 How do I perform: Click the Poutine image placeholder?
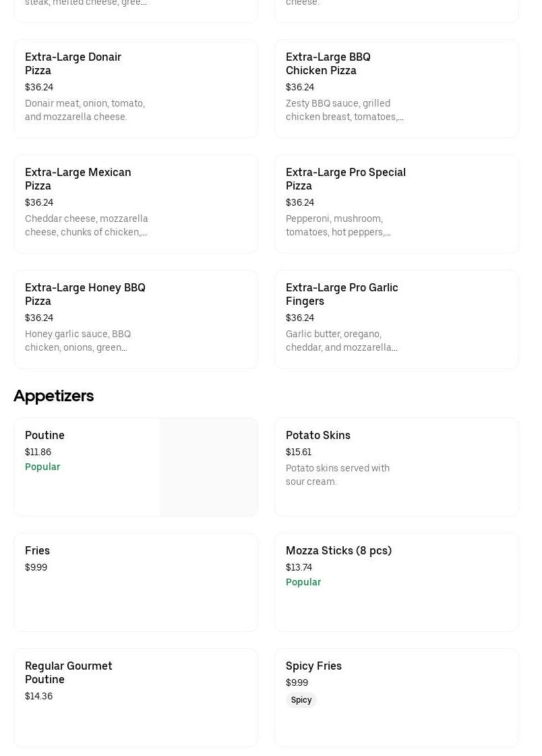coord(208,467)
